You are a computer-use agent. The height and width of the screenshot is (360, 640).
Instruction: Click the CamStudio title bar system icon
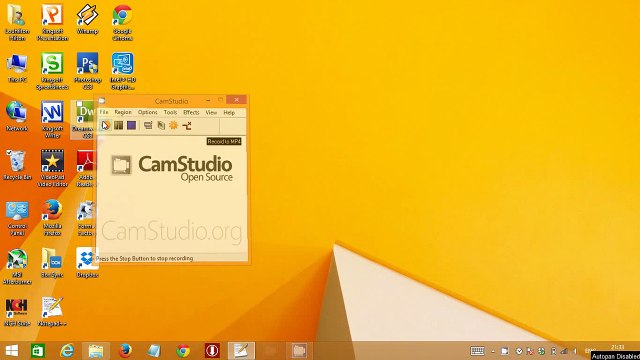tap(102, 100)
